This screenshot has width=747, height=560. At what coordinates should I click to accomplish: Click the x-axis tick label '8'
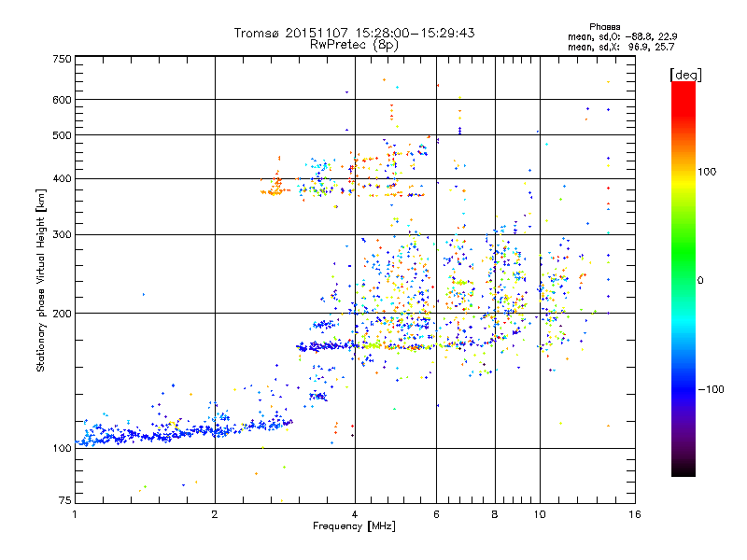click(x=495, y=514)
